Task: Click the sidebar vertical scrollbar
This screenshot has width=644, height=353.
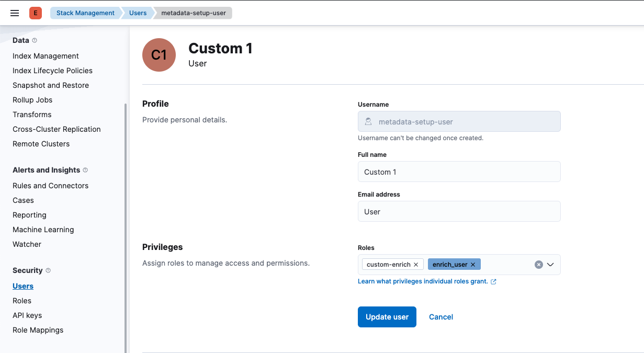Action: [x=125, y=228]
